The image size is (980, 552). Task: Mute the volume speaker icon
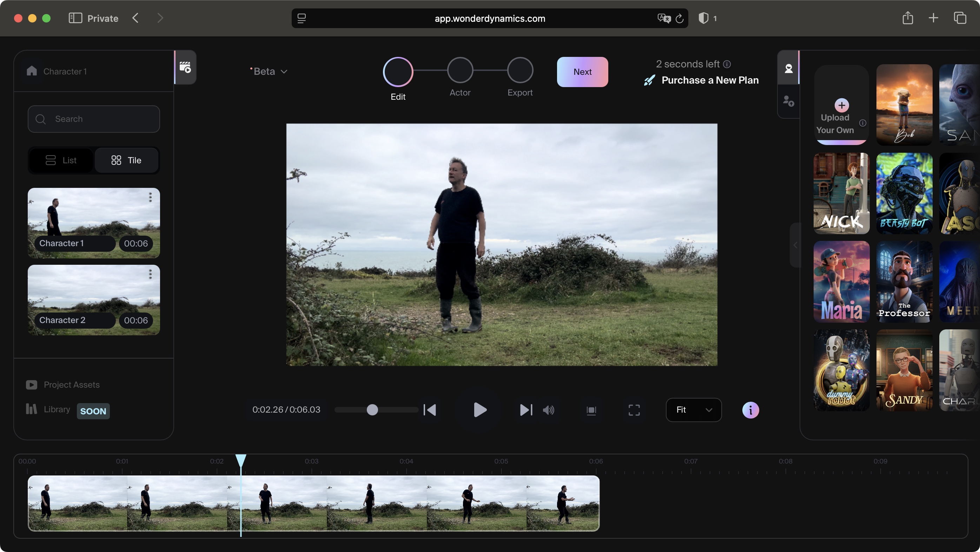548,410
